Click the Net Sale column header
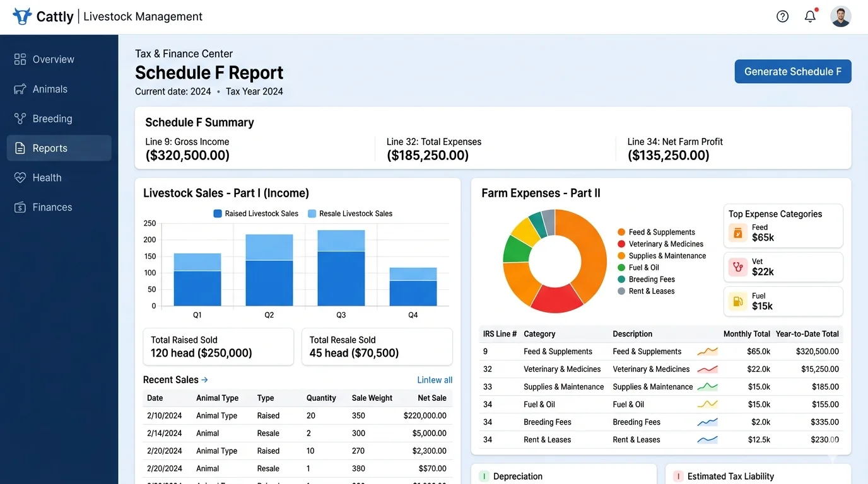 [432, 398]
